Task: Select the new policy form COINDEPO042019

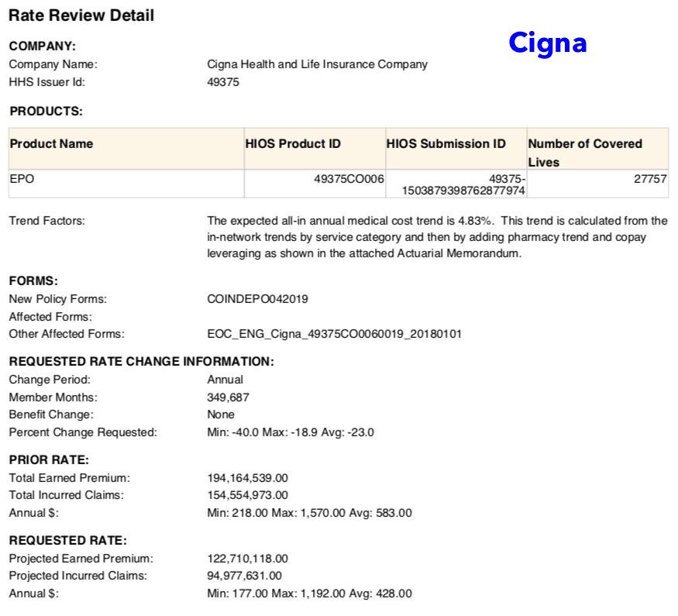Action: (x=257, y=299)
